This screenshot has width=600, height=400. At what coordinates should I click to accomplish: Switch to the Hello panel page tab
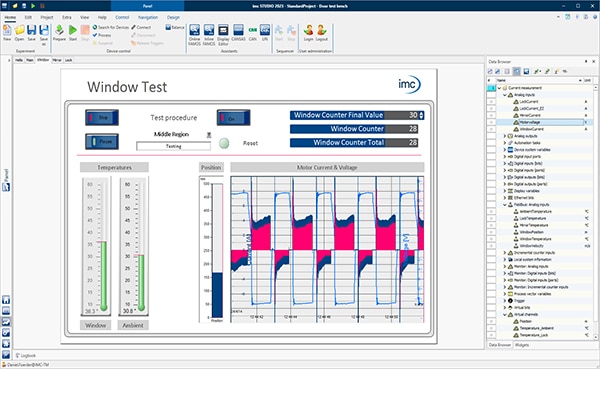point(19,60)
